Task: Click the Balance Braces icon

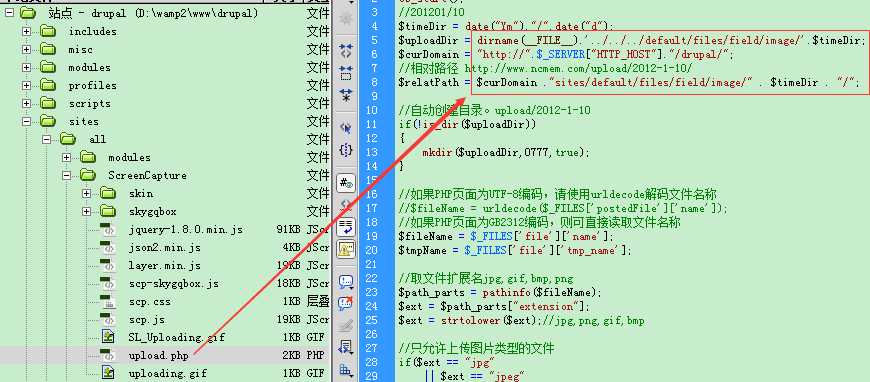Action: (x=346, y=149)
